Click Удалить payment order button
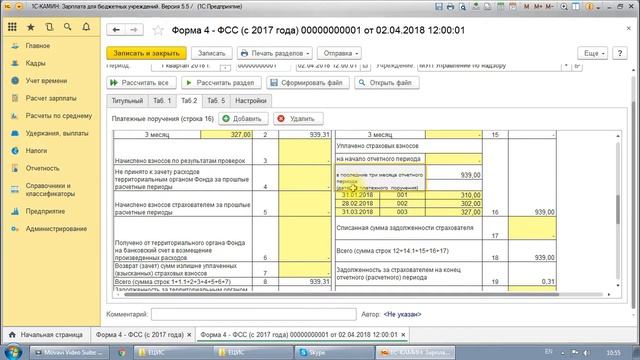 click(x=298, y=119)
